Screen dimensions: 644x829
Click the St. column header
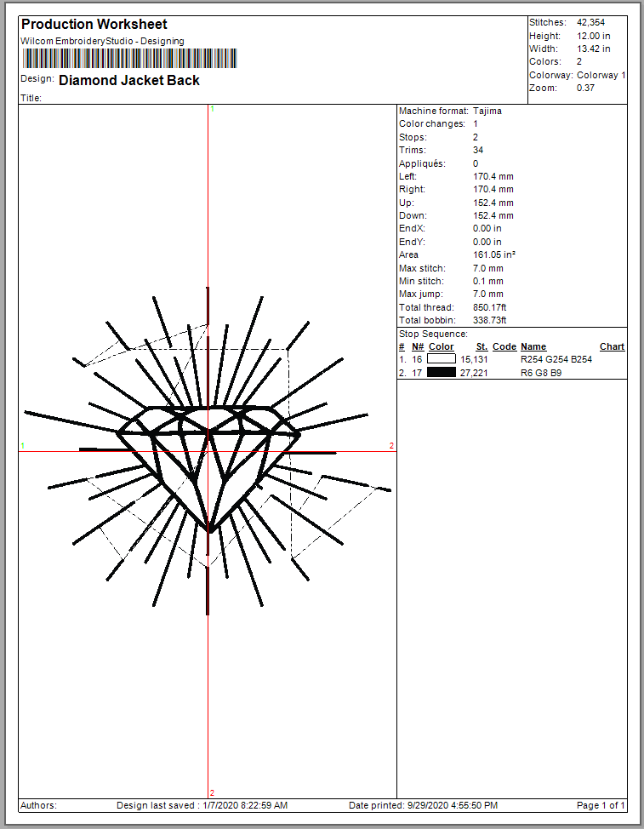click(482, 347)
